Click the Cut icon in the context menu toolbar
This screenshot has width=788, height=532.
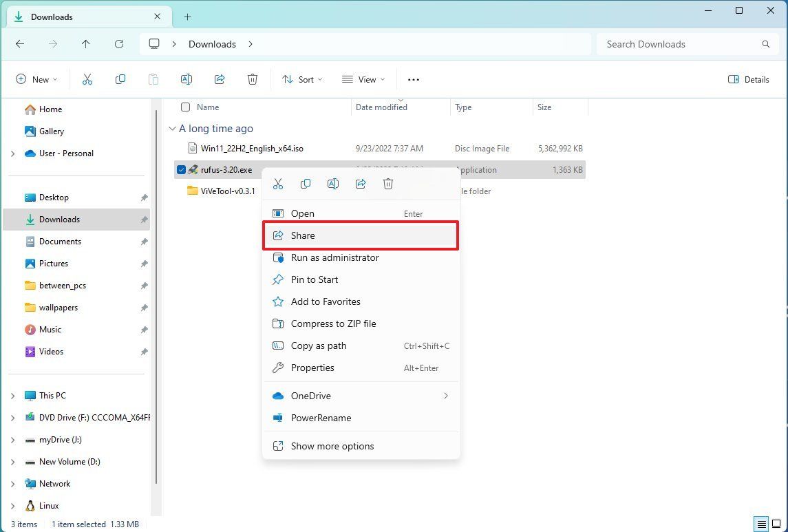(x=278, y=184)
